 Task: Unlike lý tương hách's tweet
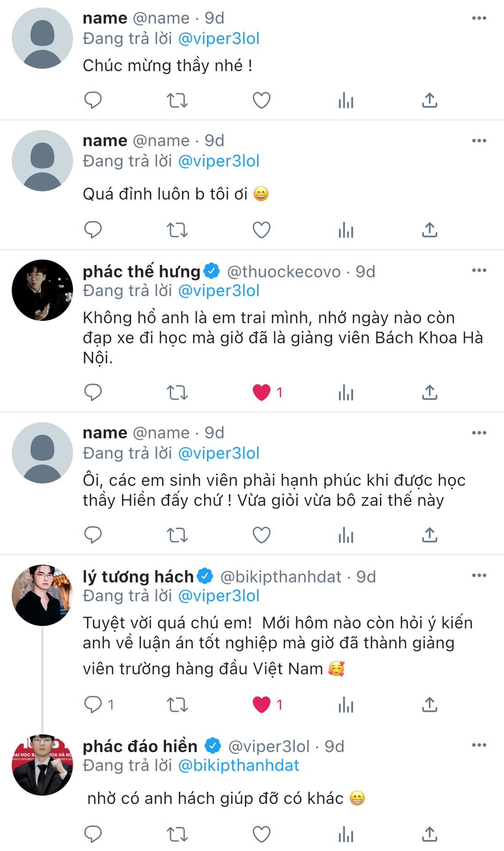coord(261,705)
